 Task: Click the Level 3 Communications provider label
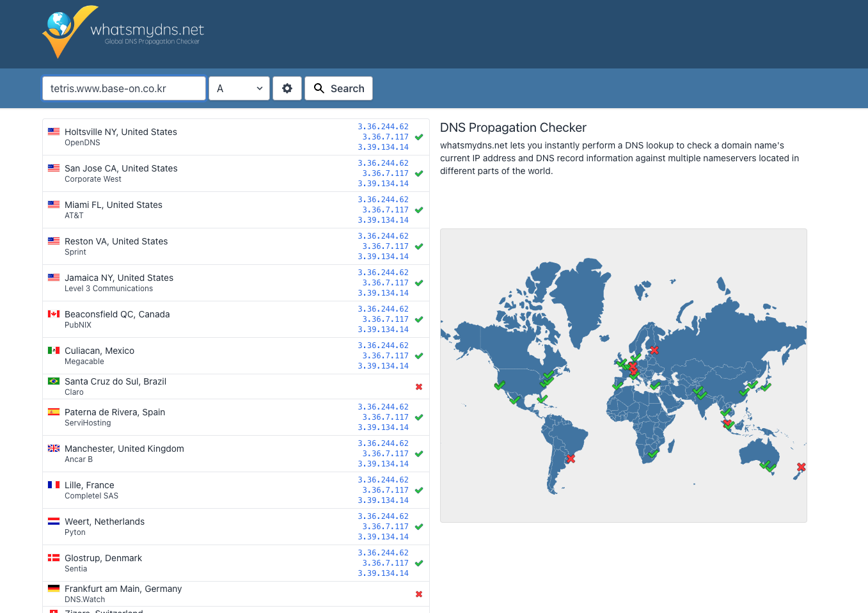click(x=109, y=289)
